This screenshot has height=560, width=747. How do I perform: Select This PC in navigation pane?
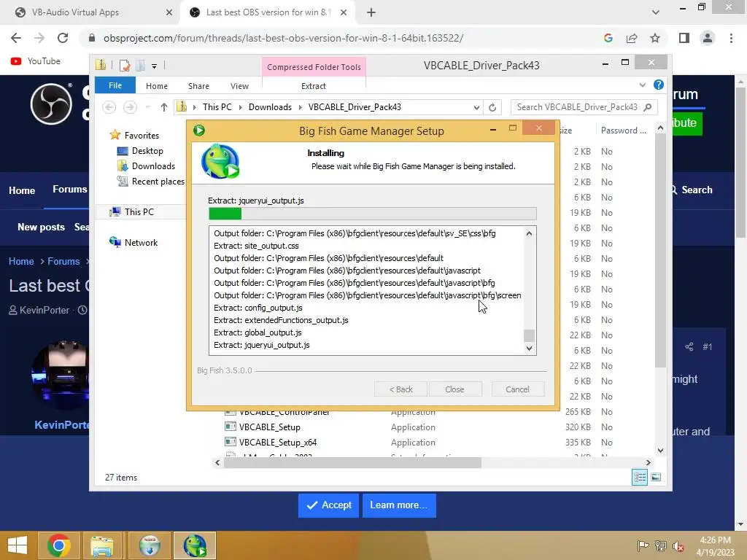pyautogui.click(x=139, y=212)
